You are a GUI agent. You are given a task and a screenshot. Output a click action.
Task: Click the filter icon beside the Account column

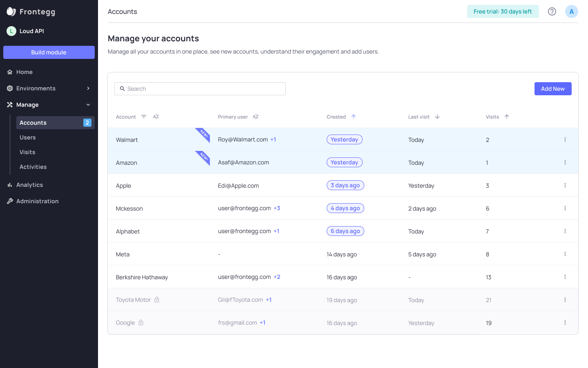click(143, 117)
